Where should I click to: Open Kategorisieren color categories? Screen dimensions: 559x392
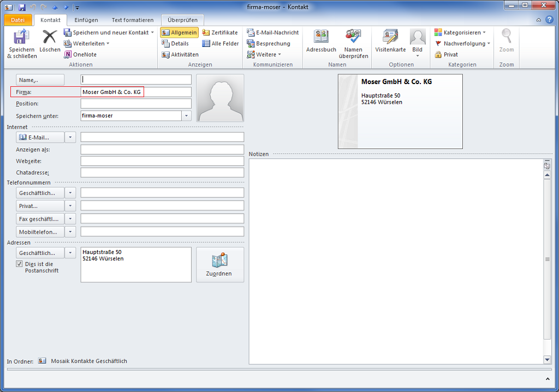[x=460, y=32]
